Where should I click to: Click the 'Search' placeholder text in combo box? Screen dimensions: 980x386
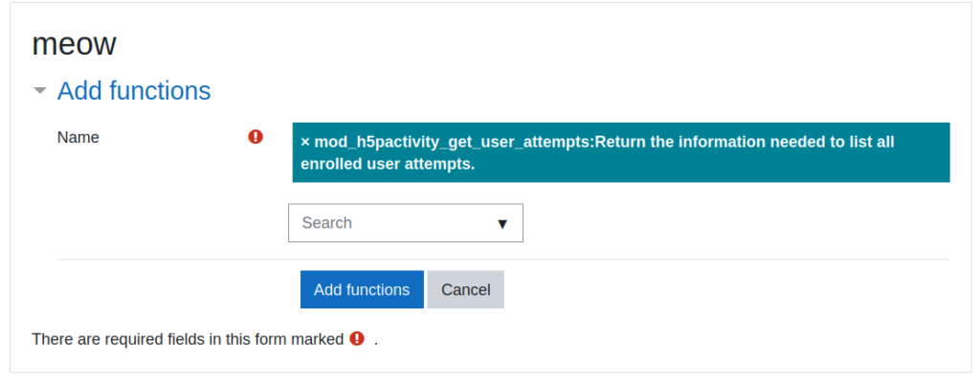327,223
